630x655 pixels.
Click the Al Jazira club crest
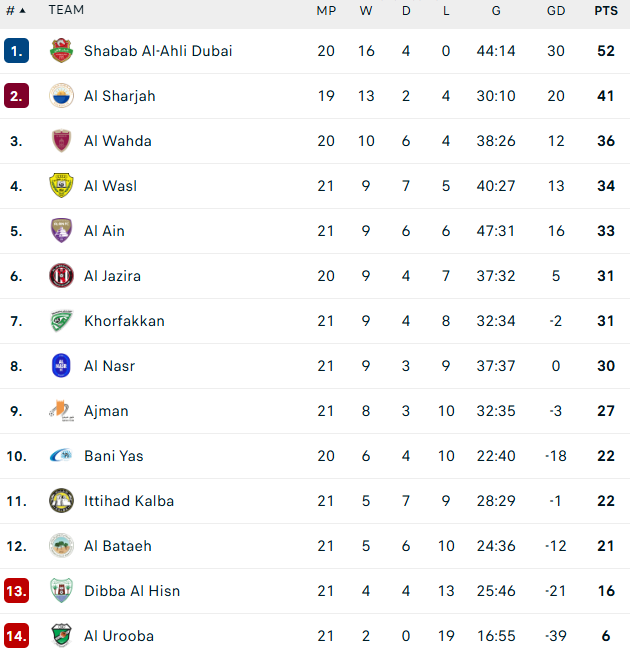click(61, 276)
